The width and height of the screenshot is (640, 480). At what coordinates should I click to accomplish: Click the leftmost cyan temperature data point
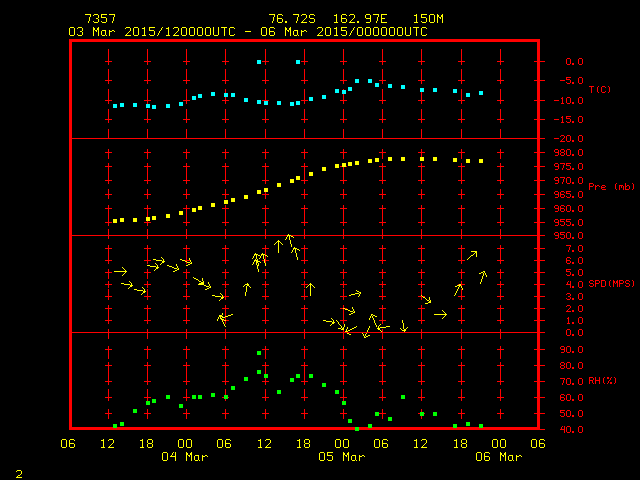click(x=115, y=105)
